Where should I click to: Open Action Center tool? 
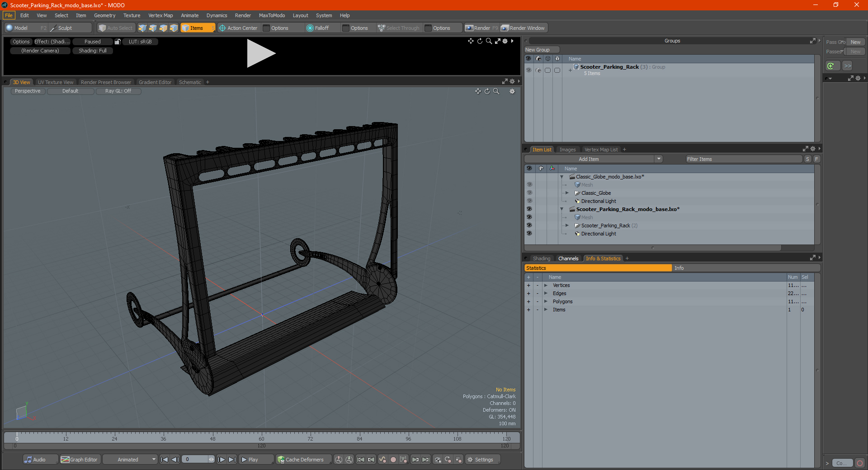(x=238, y=28)
